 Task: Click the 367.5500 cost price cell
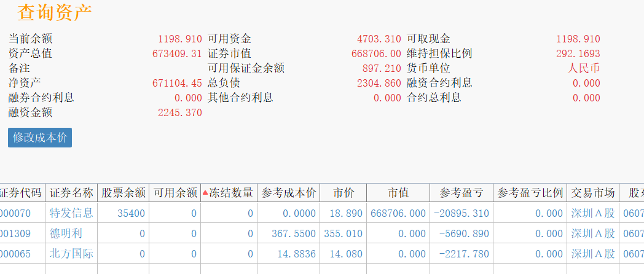(x=294, y=233)
